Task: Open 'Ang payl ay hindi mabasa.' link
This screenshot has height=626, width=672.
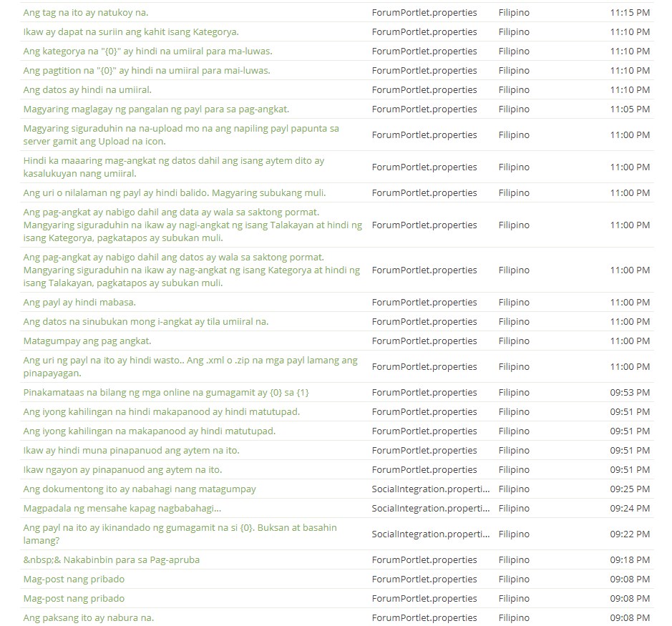Action: pyautogui.click(x=79, y=303)
